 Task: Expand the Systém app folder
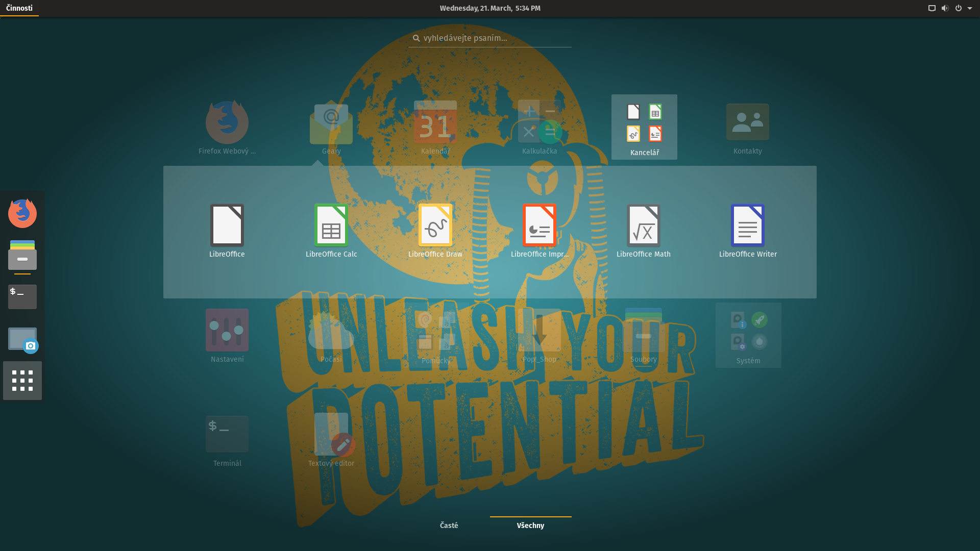point(748,335)
